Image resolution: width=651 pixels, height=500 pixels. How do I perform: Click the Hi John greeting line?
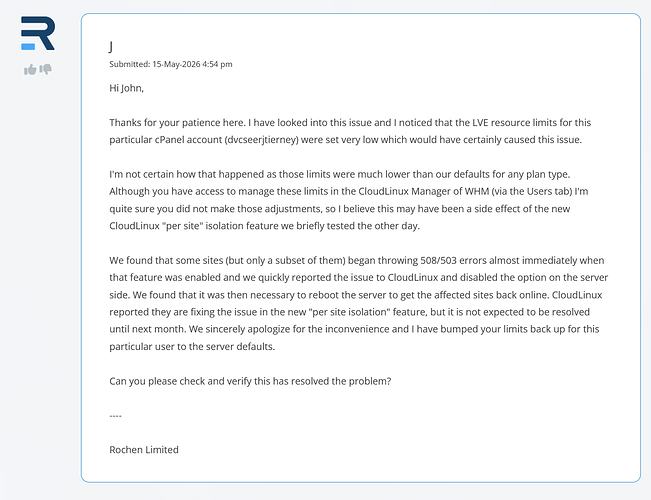[x=126, y=88]
